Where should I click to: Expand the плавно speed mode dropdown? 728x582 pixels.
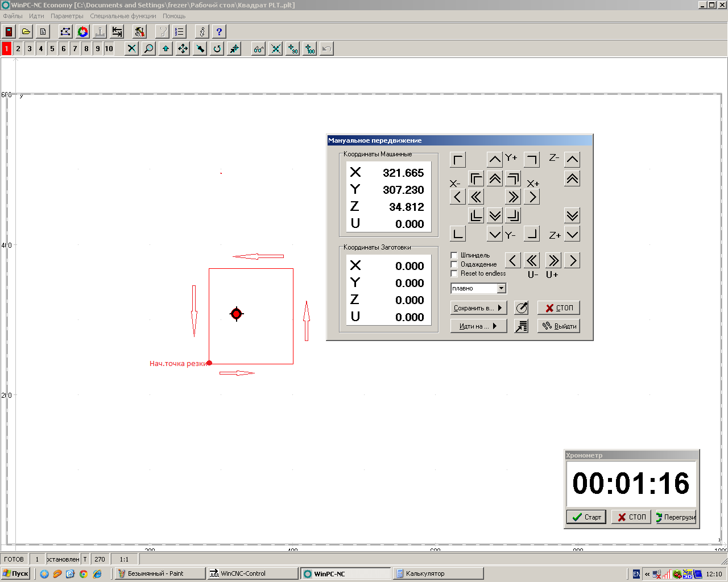point(501,288)
